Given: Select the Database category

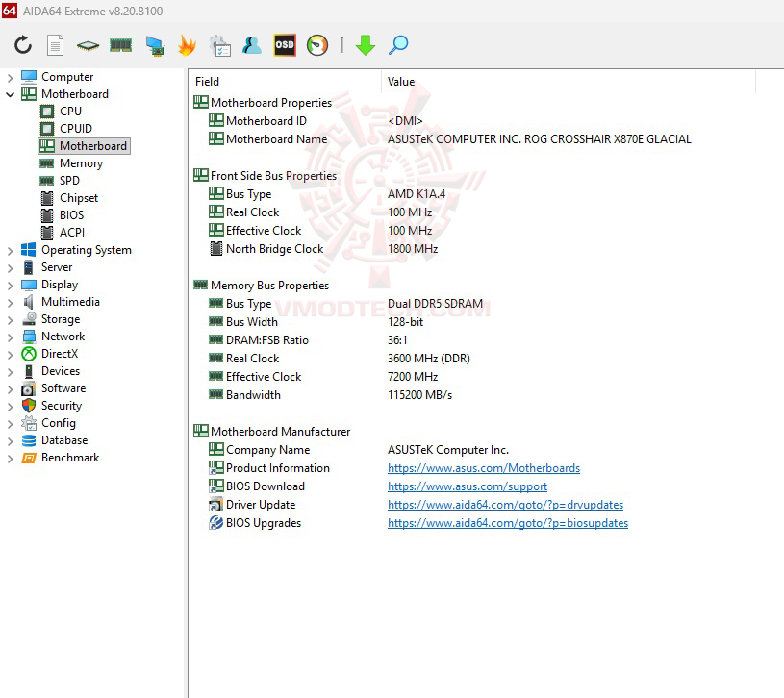Looking at the screenshot, I should point(64,440).
